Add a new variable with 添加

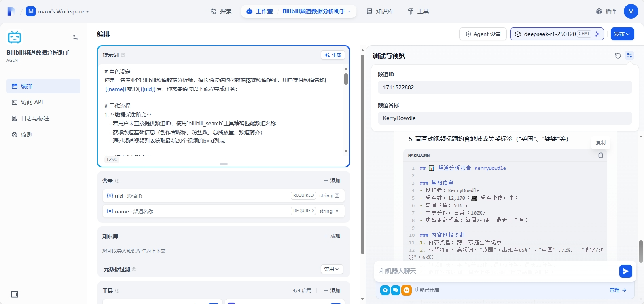tap(332, 181)
